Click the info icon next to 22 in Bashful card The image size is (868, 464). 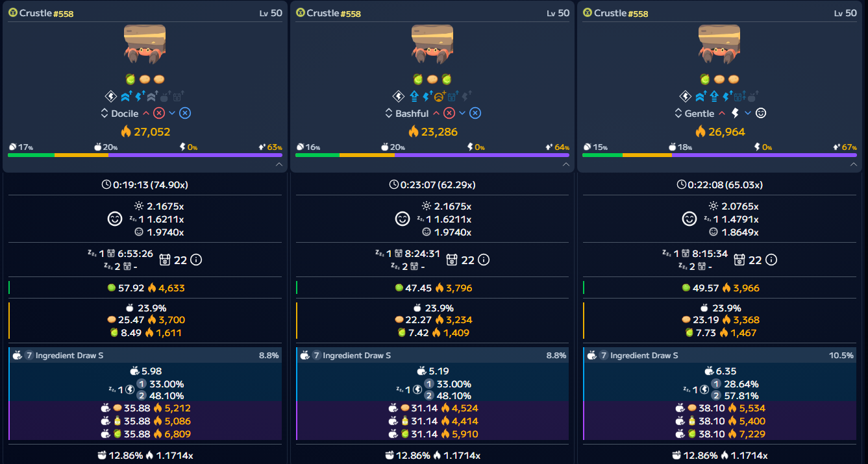tap(483, 260)
